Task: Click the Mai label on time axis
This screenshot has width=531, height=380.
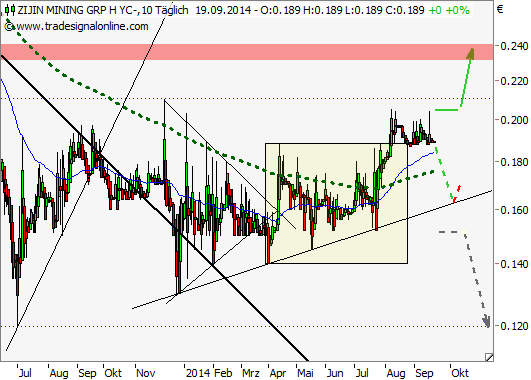Action: click(x=305, y=373)
